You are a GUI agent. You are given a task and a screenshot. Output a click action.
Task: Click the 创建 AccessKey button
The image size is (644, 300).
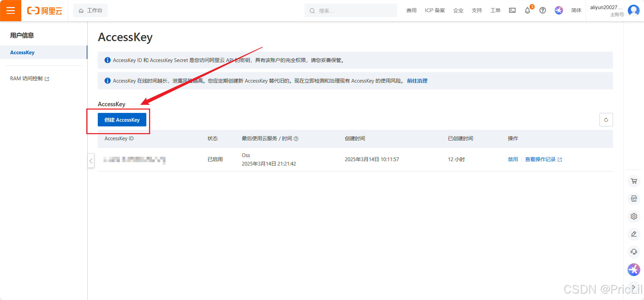coord(122,120)
